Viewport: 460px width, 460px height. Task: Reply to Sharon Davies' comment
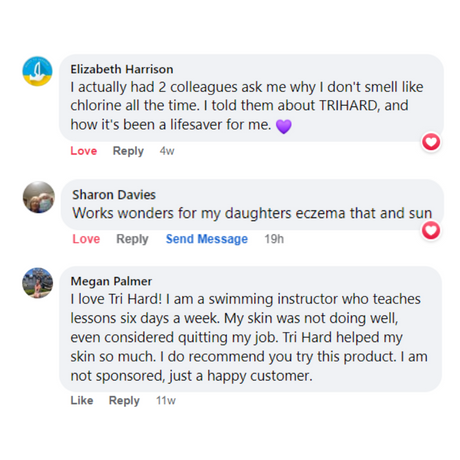[x=132, y=239]
